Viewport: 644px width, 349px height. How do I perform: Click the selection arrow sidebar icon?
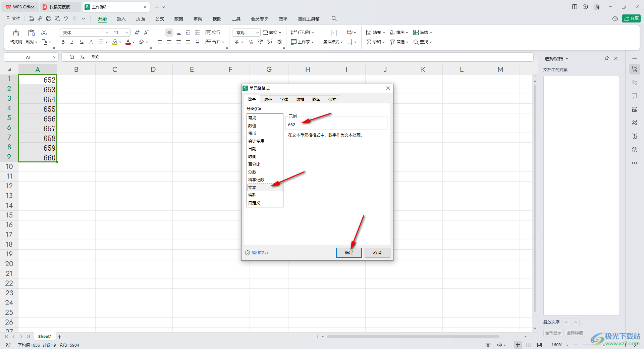click(635, 69)
